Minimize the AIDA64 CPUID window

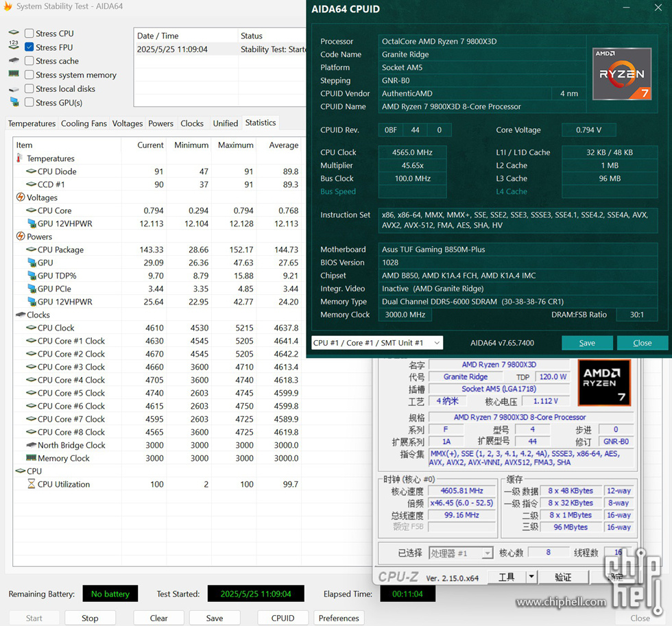[627, 8]
